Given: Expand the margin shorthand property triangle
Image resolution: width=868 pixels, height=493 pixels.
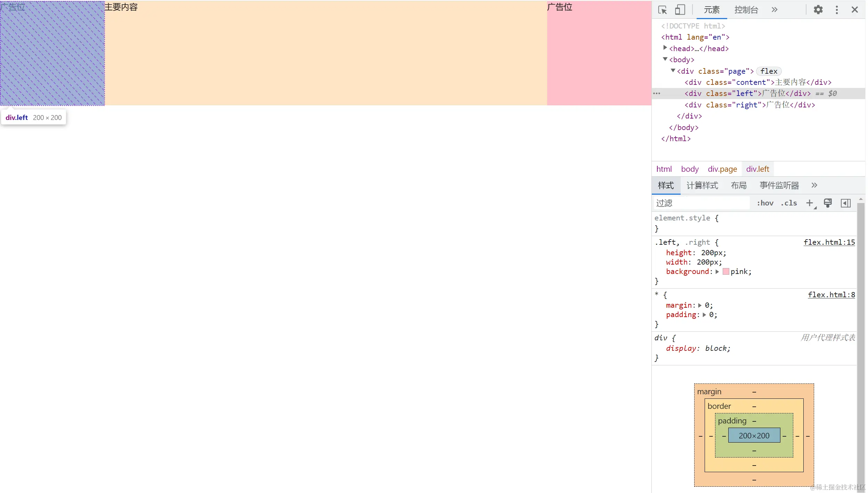Looking at the screenshot, I should (x=700, y=306).
